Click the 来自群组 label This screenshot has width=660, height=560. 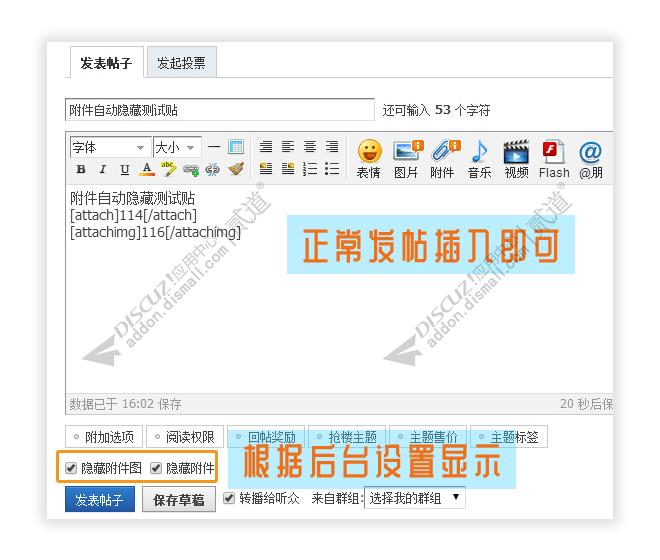337,499
